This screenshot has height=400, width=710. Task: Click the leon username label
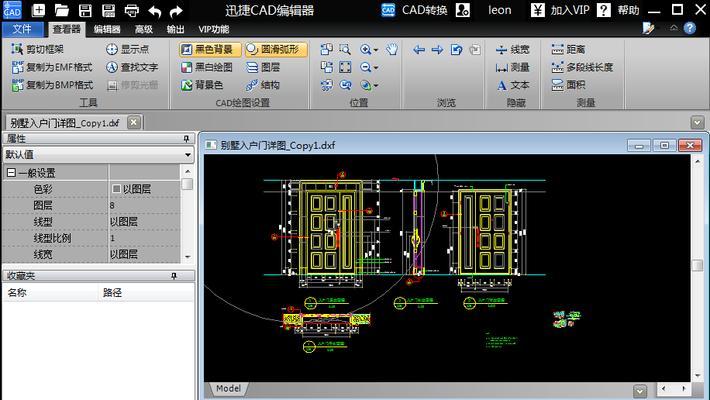(499, 10)
